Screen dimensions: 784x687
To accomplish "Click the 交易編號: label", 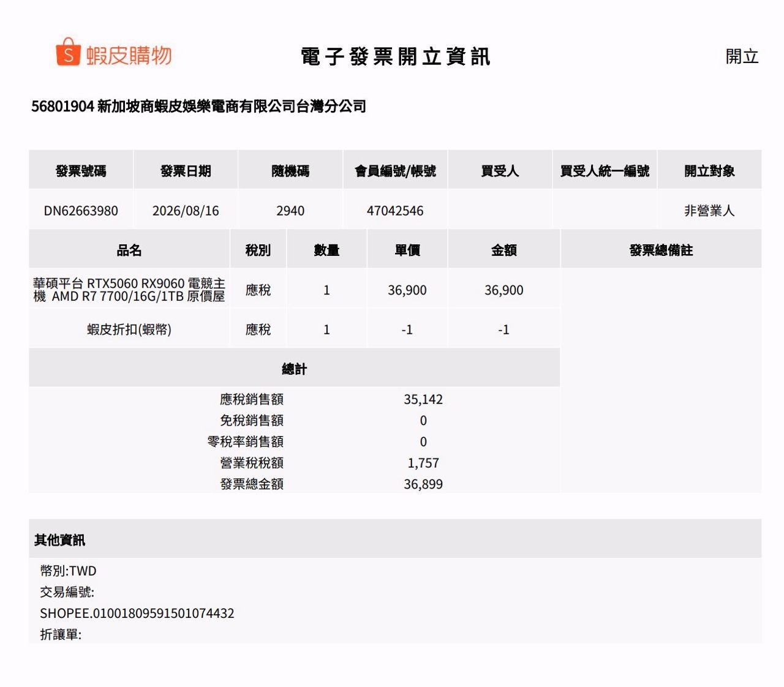I will [67, 592].
